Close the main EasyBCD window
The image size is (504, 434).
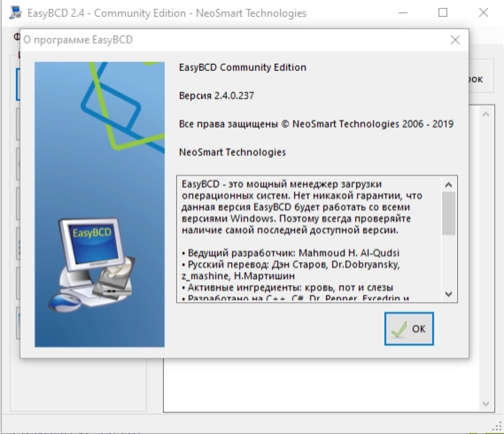484,13
